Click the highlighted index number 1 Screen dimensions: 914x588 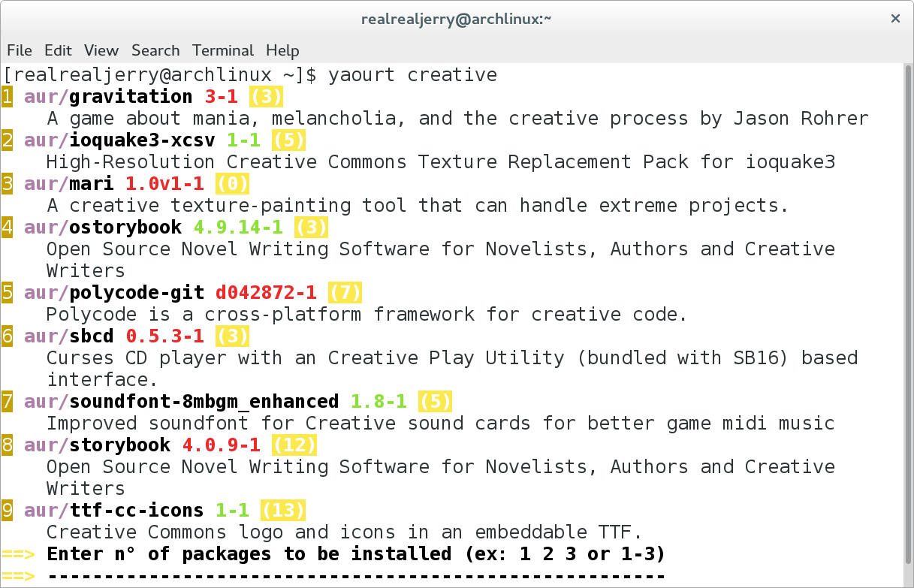(7, 97)
